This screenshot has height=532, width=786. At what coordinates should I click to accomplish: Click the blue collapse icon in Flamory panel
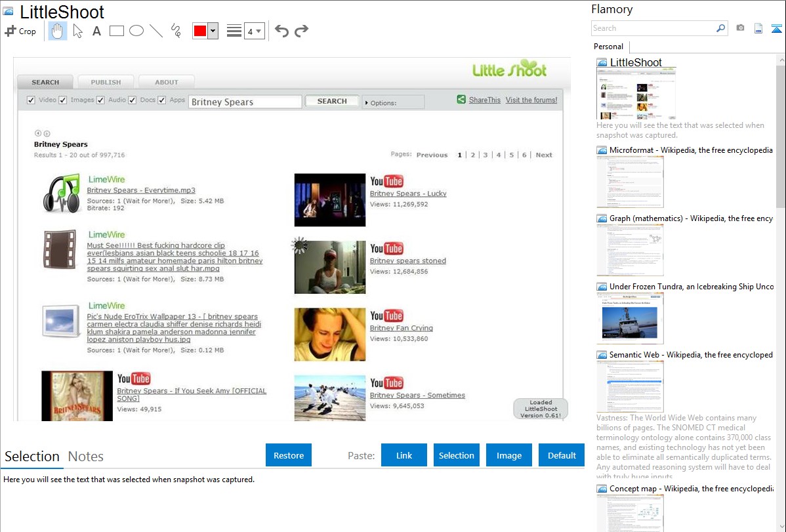click(x=776, y=28)
